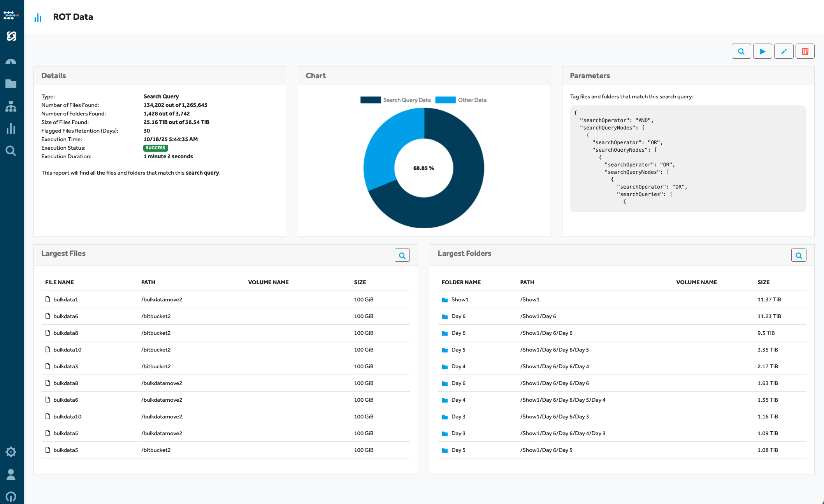The width and height of the screenshot is (824, 504).
Task: Open the top-right search magnifier
Action: click(741, 51)
